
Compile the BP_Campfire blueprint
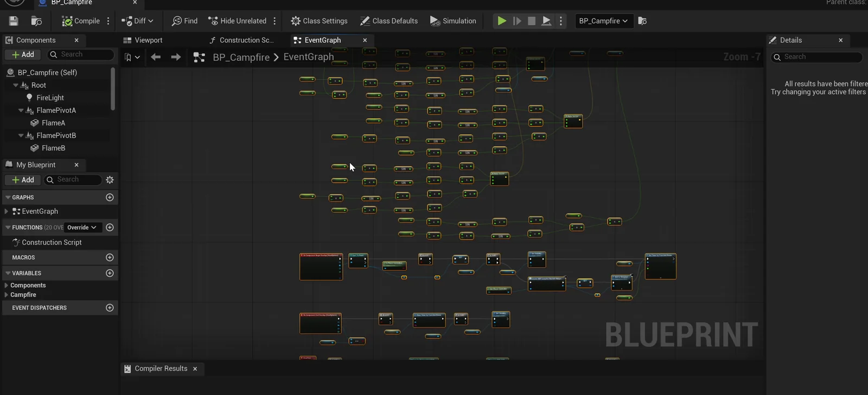coord(81,21)
